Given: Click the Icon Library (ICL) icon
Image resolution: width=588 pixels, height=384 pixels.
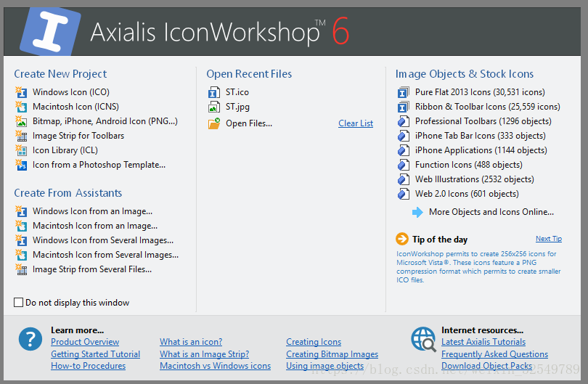Looking at the screenshot, I should click(21, 150).
